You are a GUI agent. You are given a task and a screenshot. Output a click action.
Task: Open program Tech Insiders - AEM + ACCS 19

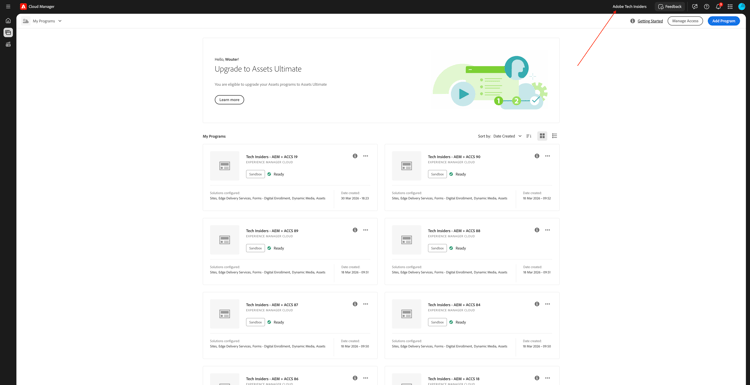[272, 157]
